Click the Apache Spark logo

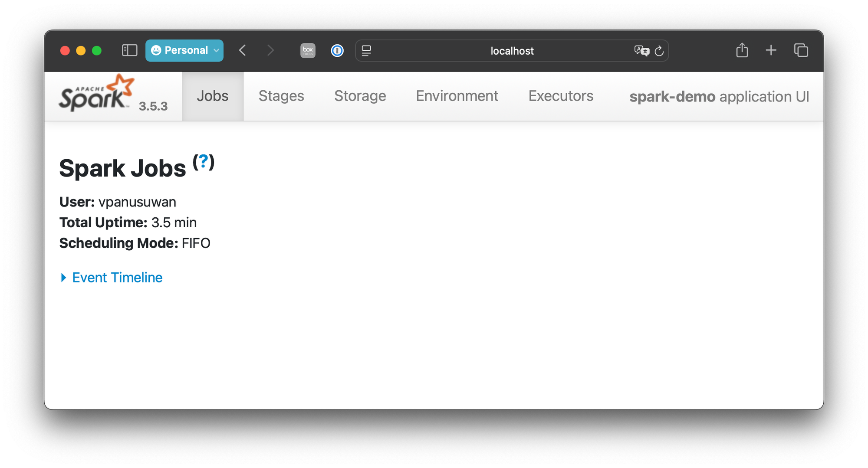(96, 93)
